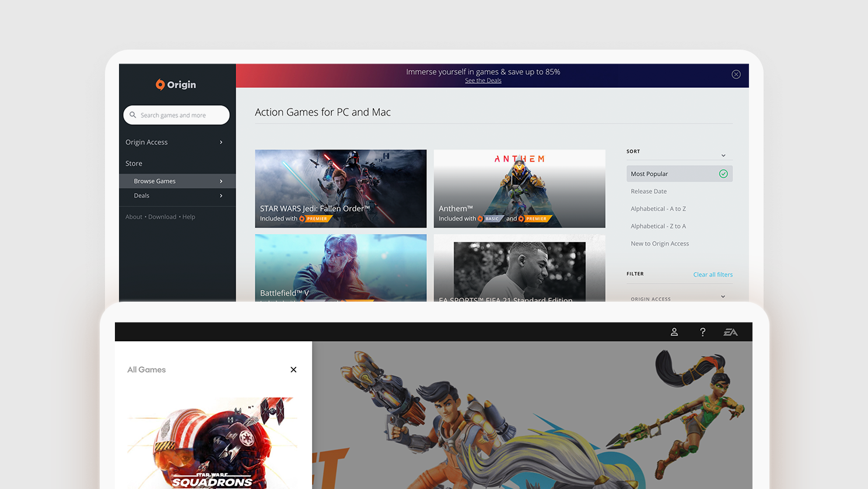The image size is (868, 489).
Task: Focus the Search games and more field
Action: (x=176, y=115)
